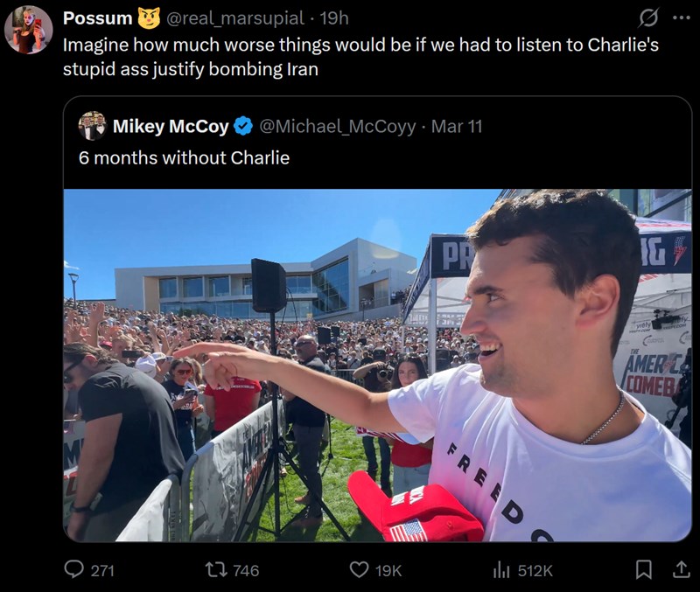Click the Mikey McCoy name
700x592 pixels.
[170, 127]
